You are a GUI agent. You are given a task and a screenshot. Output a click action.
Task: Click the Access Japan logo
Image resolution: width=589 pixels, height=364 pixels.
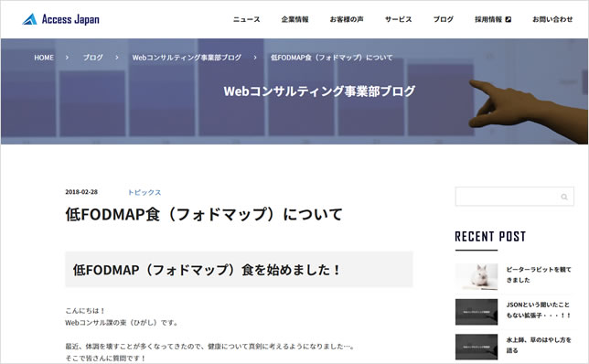point(61,19)
